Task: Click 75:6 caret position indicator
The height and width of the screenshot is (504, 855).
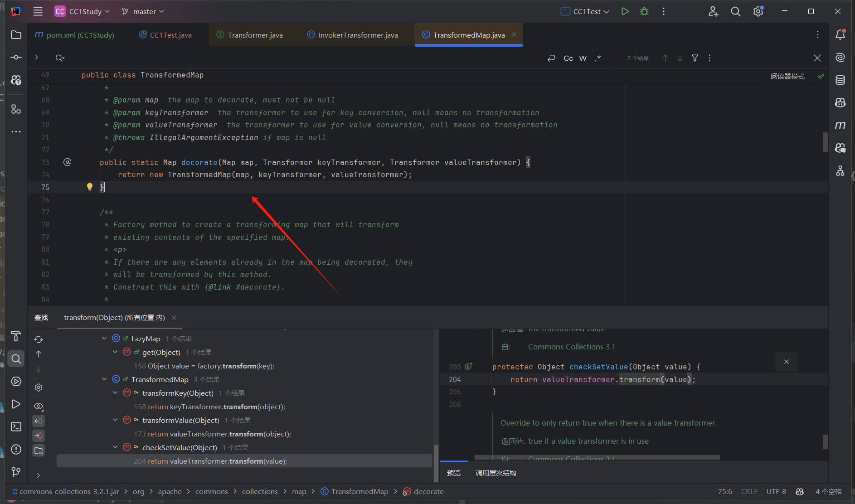Action: click(x=725, y=491)
